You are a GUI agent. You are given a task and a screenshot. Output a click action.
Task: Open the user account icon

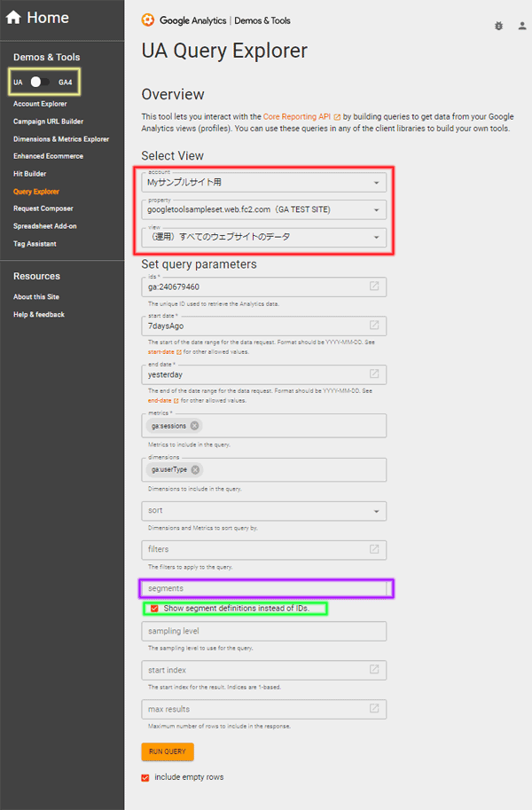pos(522,26)
